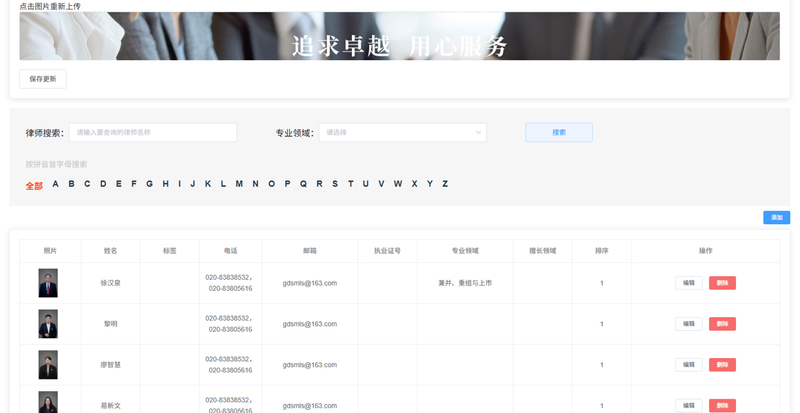Image resolution: width=800 pixels, height=413 pixels.
Task: Open the 专业领域 dropdown
Action: tap(402, 132)
